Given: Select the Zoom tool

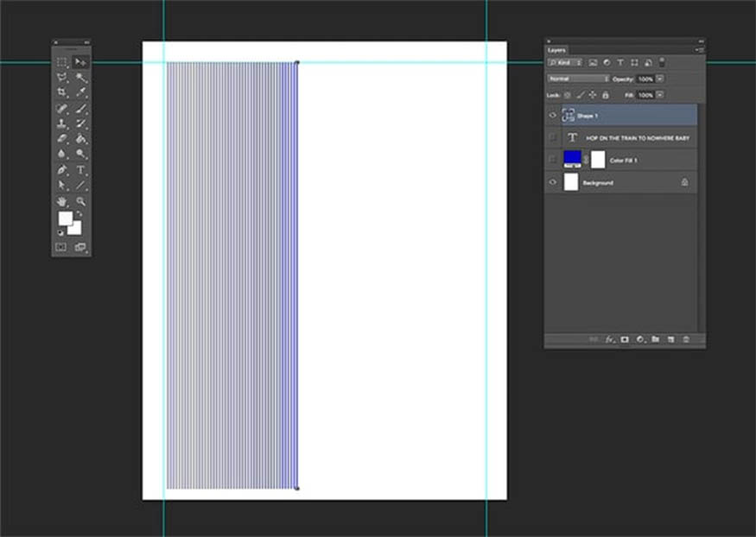Looking at the screenshot, I should click(80, 202).
